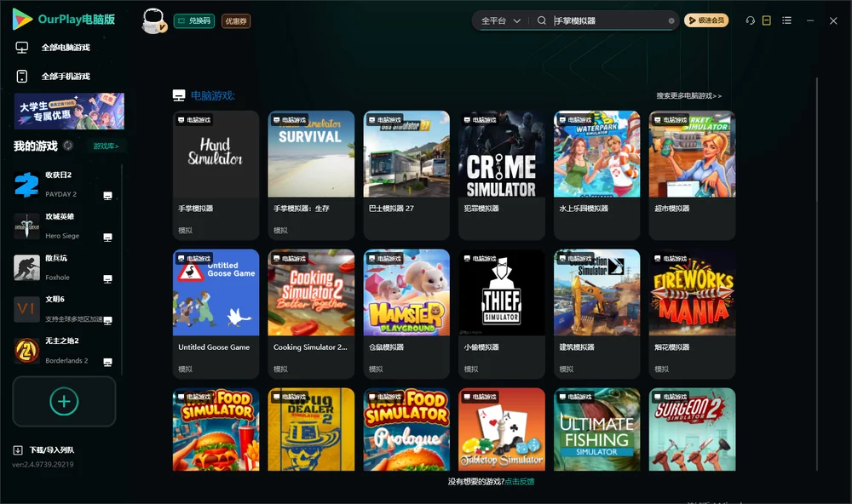Image resolution: width=852 pixels, height=504 pixels.
Task: Click the phone icon beside 全部手机游戏
Action: [22, 77]
